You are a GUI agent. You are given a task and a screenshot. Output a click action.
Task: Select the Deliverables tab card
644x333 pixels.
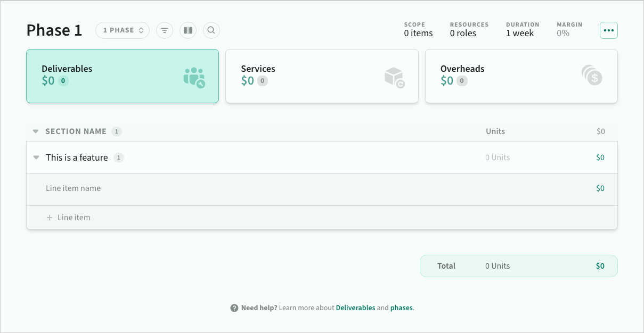pyautogui.click(x=122, y=76)
